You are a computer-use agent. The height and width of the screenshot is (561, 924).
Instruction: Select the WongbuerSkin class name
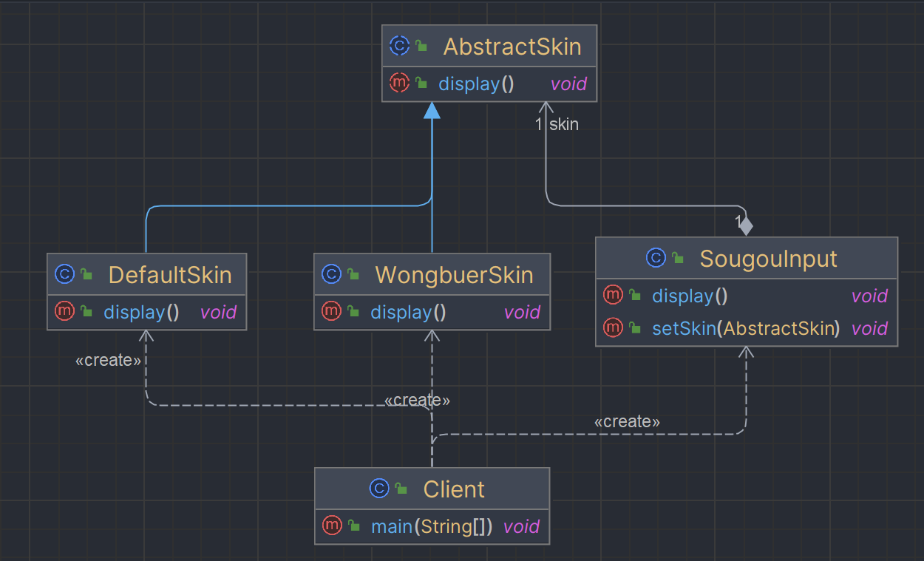pyautogui.click(x=454, y=275)
